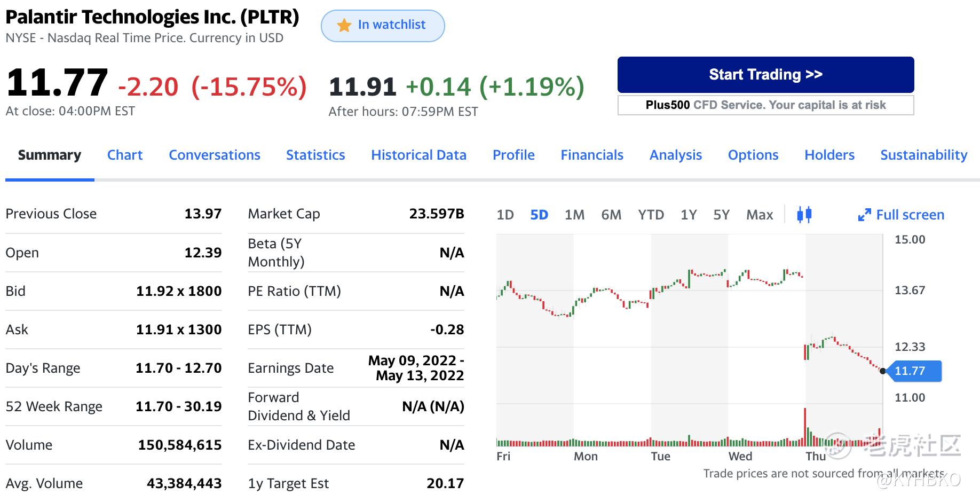Screen dimensions: 980x502
Task: Switch chart range to YTD
Action: click(x=651, y=215)
